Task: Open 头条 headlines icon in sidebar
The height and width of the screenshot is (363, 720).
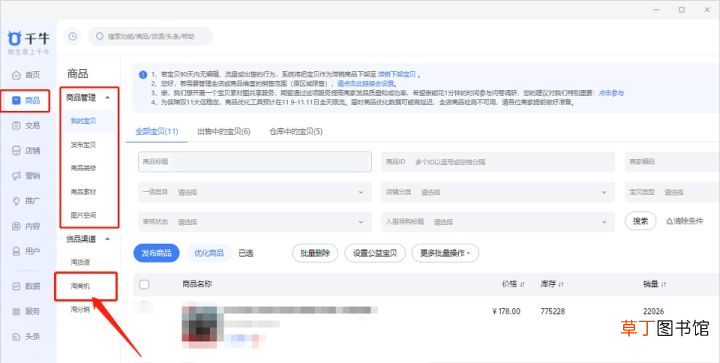Action: click(x=16, y=336)
